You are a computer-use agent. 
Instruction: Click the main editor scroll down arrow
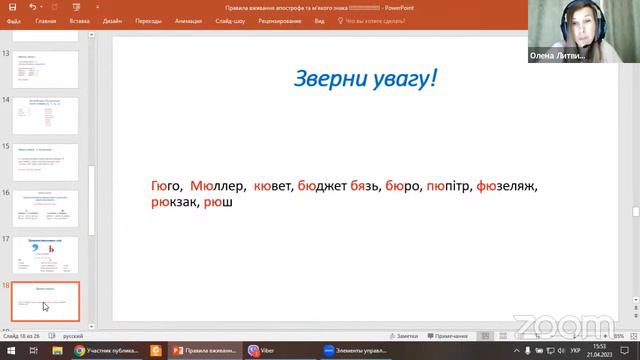point(636,300)
